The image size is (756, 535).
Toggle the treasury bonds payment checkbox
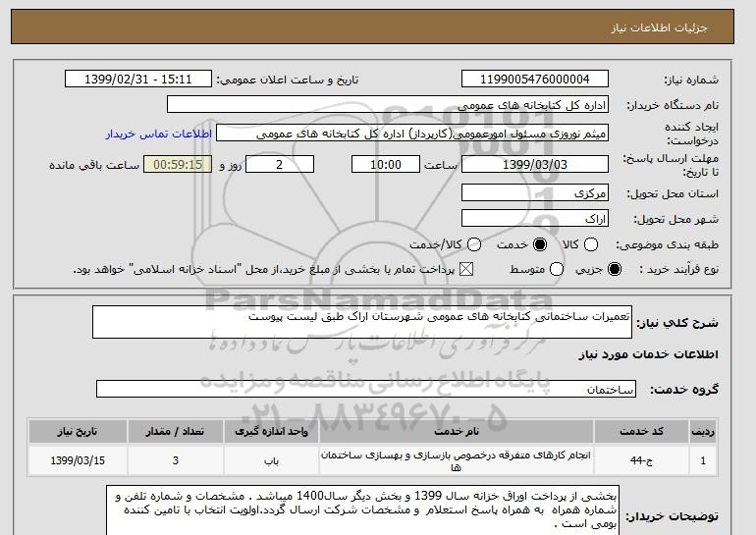[x=465, y=269]
